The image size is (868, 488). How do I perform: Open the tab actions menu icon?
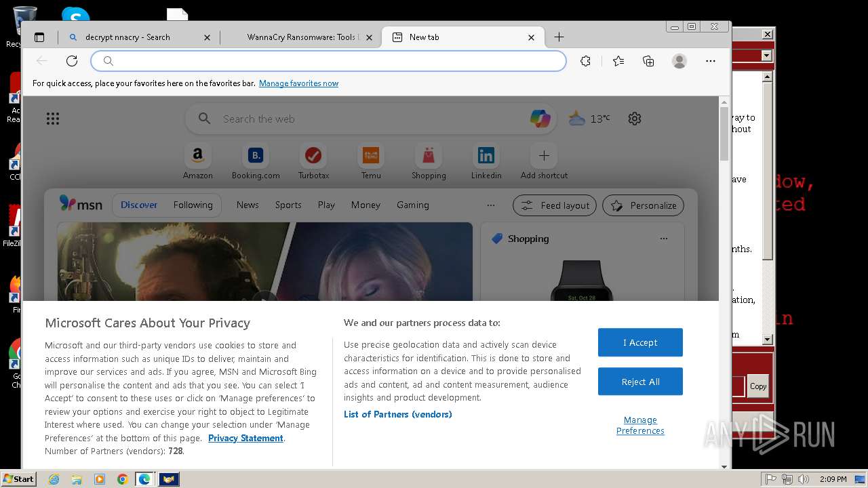(x=39, y=37)
